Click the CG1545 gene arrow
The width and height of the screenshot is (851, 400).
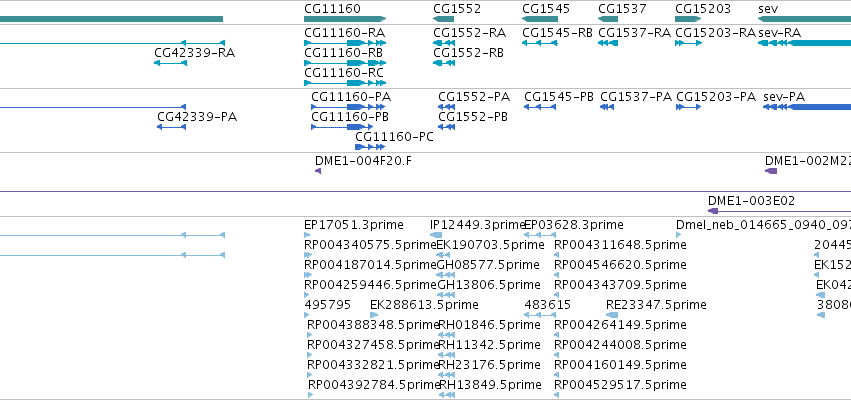[x=539, y=19]
